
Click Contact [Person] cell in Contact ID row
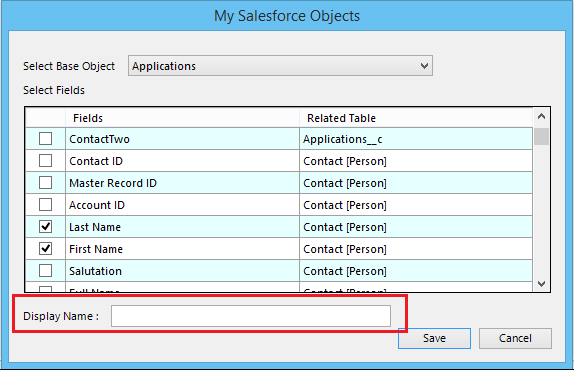[x=416, y=161]
